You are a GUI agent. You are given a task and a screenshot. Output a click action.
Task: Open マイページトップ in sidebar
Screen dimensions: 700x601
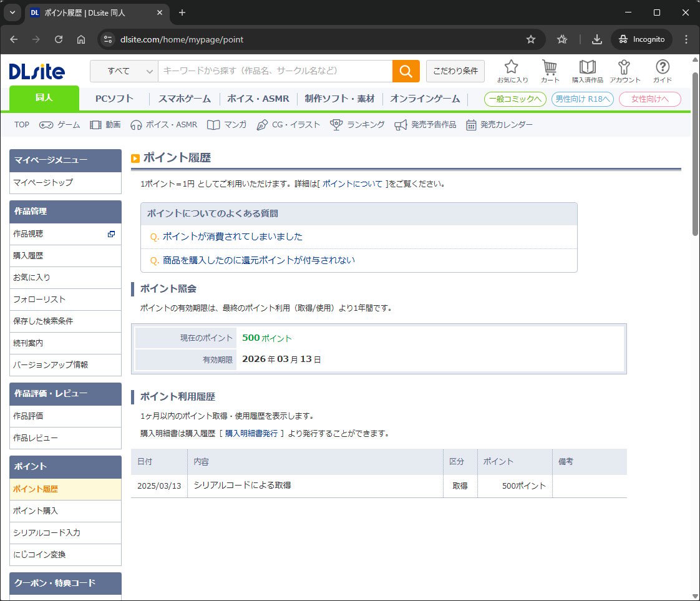click(x=65, y=183)
